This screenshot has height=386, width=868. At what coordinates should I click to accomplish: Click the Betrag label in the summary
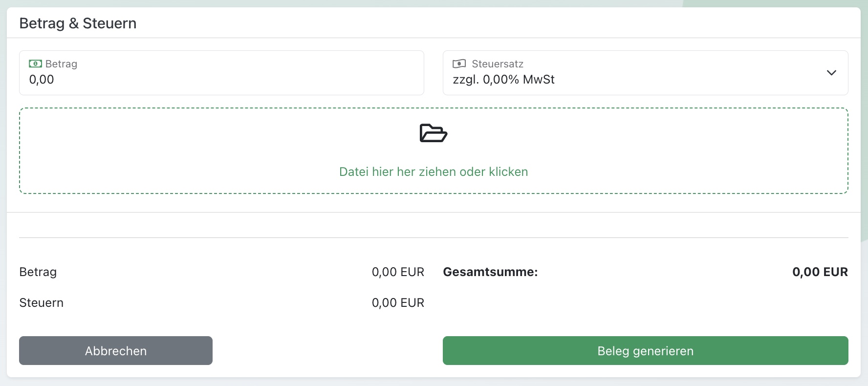[38, 272]
